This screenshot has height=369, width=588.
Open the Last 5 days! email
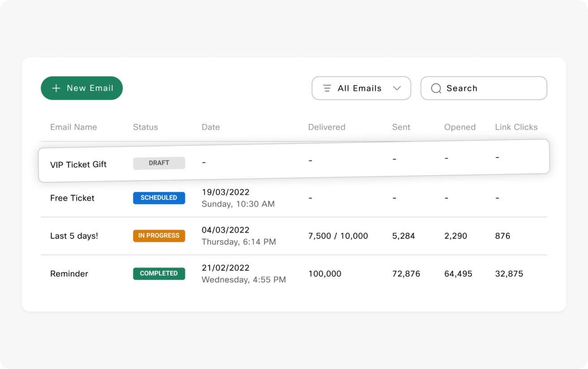click(74, 236)
